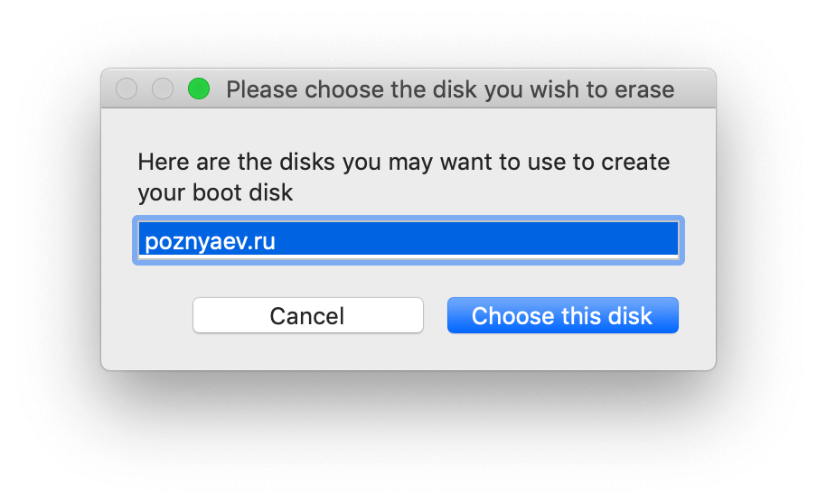Viewport: 817px width, 504px height.
Task: Click the 'poznyaev.ru' text label
Action: (209, 241)
